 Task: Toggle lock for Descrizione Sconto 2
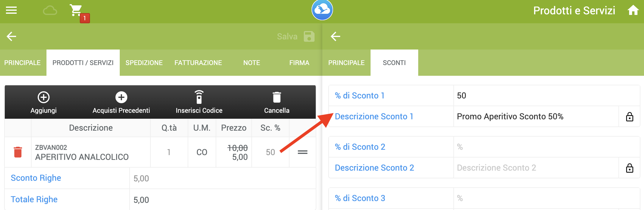(x=629, y=168)
